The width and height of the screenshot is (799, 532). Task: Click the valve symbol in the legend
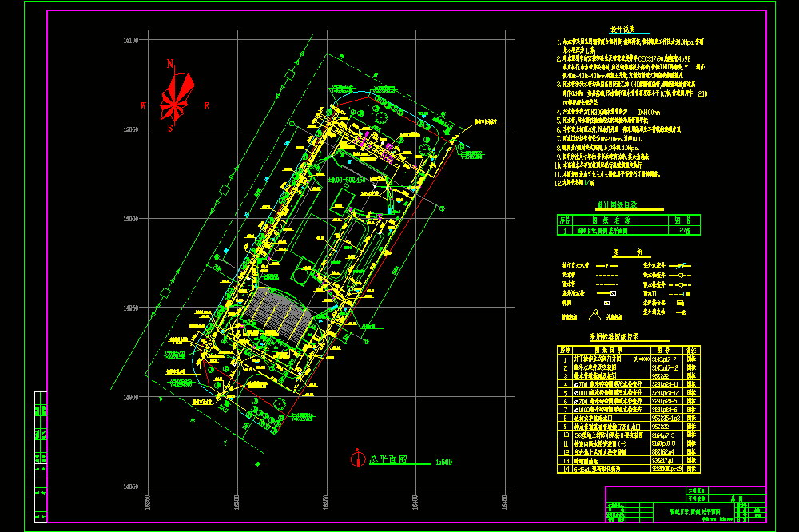(x=606, y=303)
